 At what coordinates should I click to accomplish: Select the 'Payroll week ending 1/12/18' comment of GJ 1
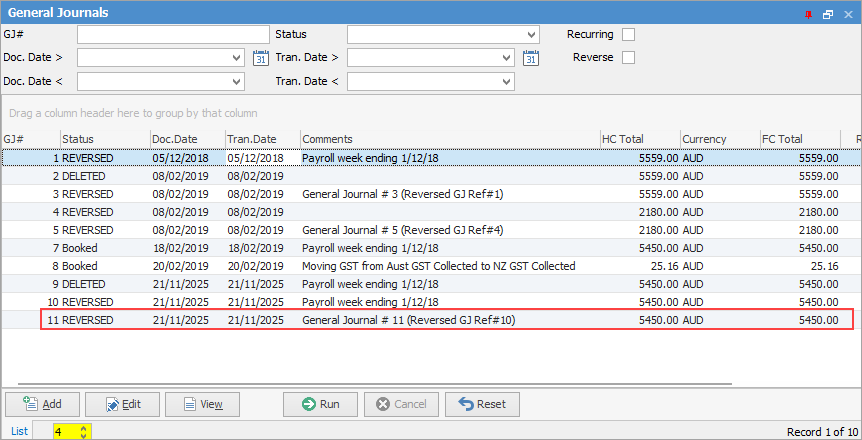370,158
